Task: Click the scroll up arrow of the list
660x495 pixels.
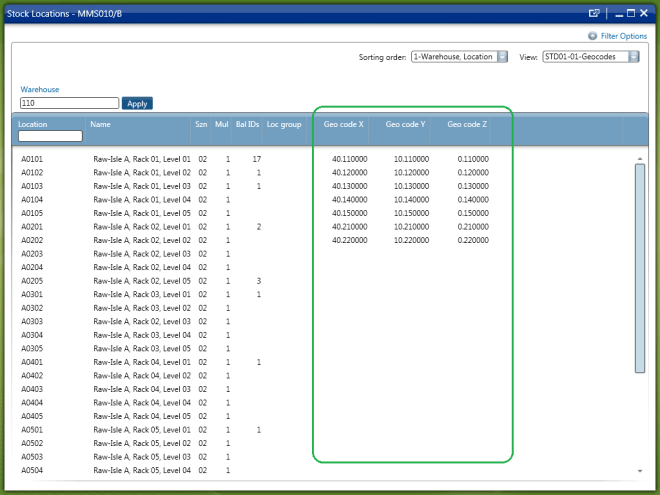Action: [640, 158]
